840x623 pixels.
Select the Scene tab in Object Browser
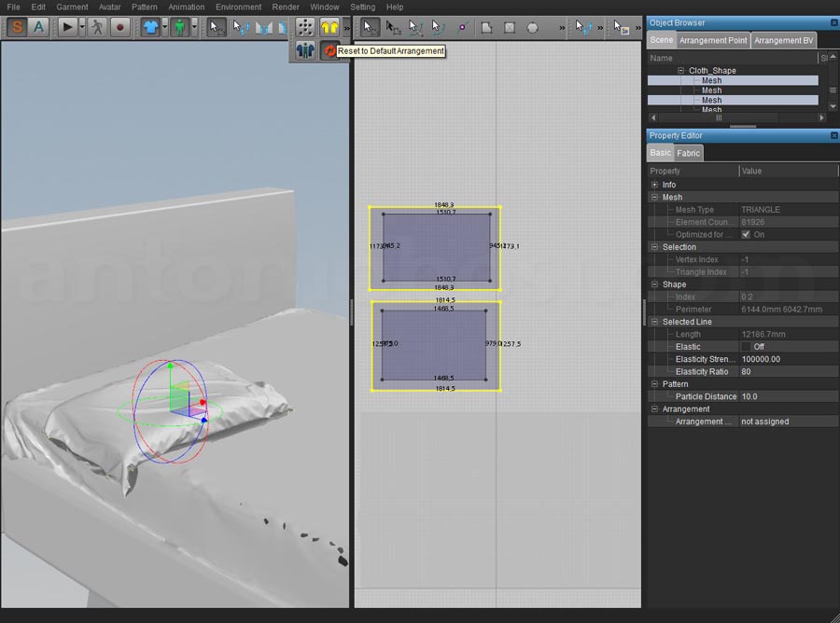coord(661,40)
